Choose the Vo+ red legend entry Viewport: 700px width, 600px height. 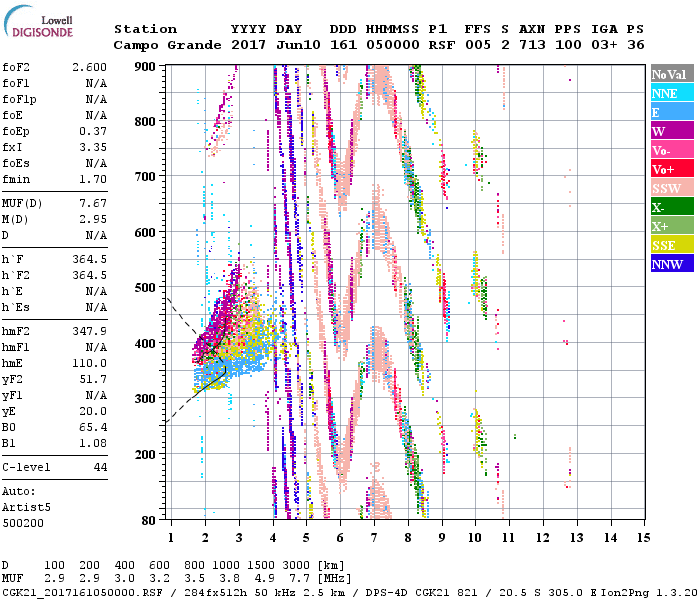(671, 169)
